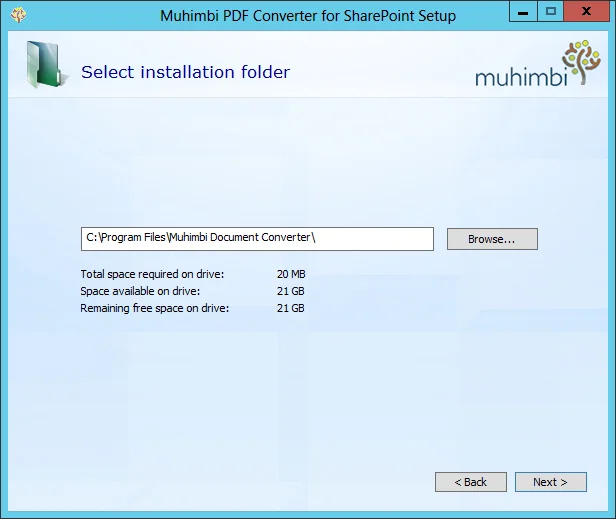Click the 'Remaining free space on drive' label
Screen dimensions: 616x519
(155, 308)
